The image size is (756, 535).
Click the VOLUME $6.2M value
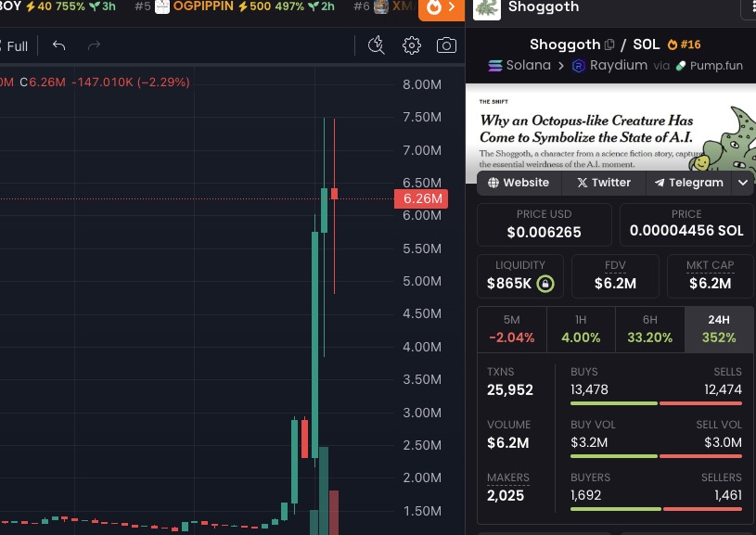507,443
